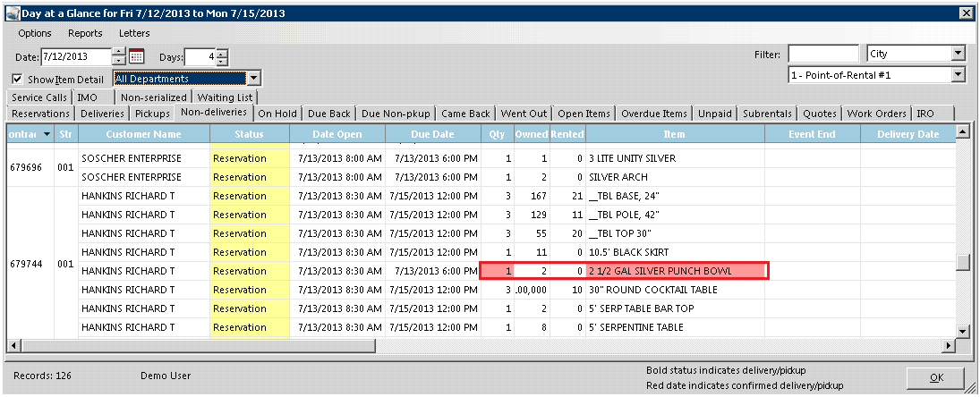Expand the All Departments dropdown
980x397 pixels.
(x=254, y=79)
